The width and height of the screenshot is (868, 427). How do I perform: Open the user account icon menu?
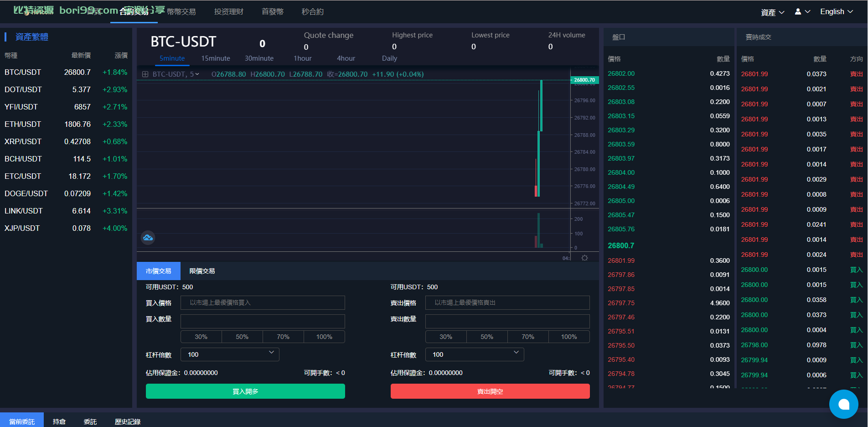(802, 12)
